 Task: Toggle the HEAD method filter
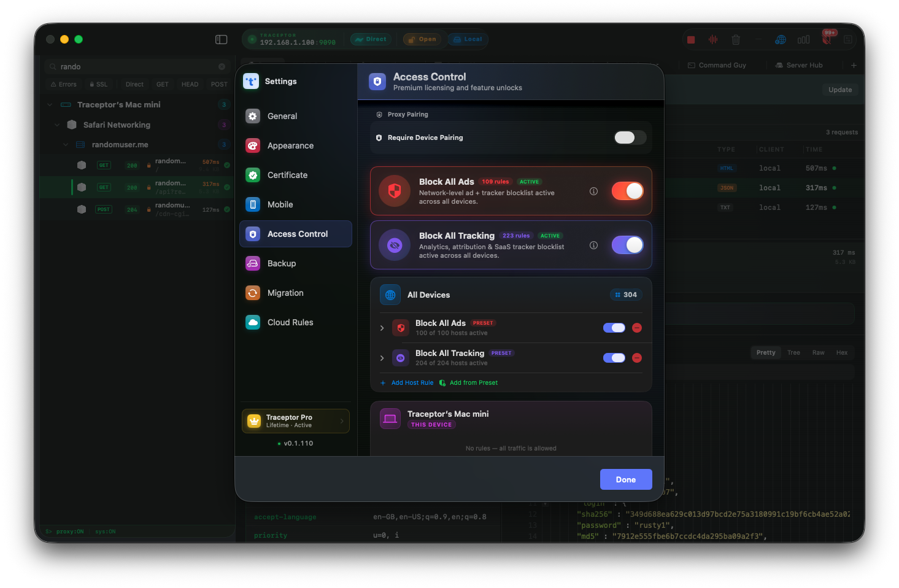click(x=190, y=85)
